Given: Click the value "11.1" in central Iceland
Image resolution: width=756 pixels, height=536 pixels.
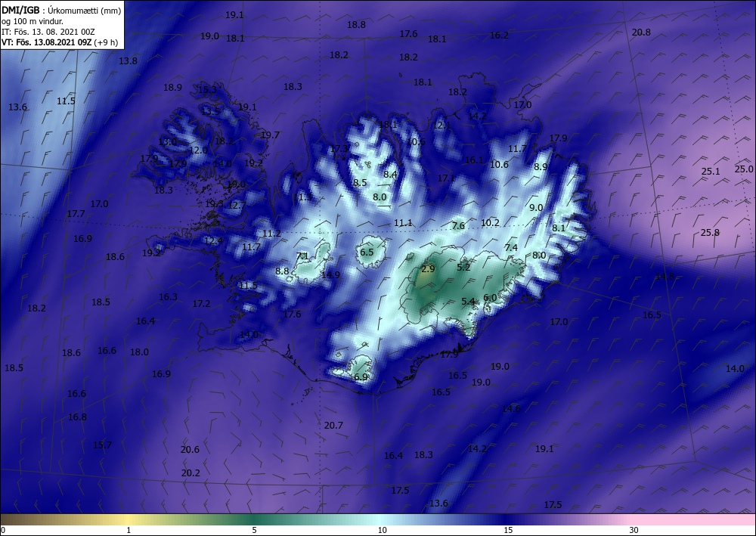Looking at the screenshot, I should click(x=403, y=223).
